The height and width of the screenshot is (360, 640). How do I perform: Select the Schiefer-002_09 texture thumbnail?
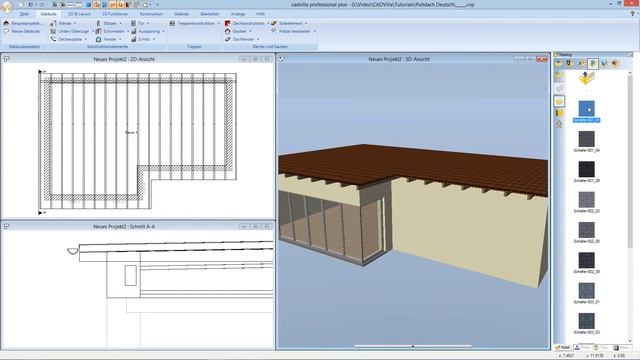pyautogui.click(x=587, y=260)
